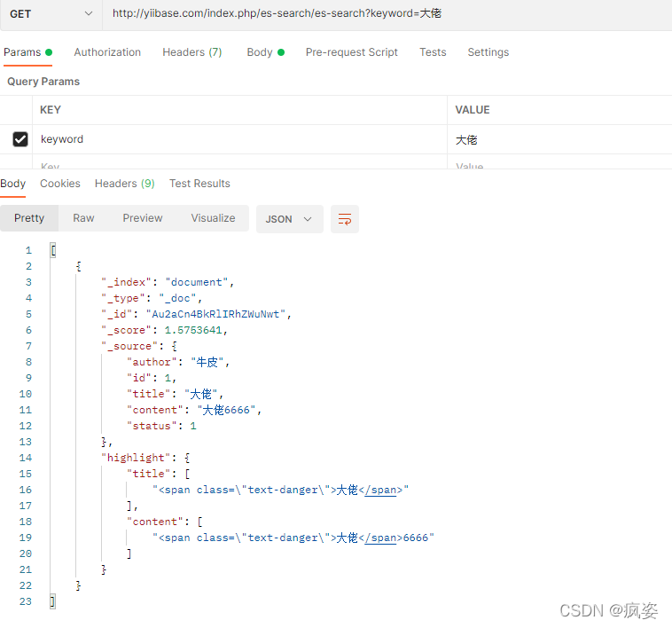672x628 pixels.
Task: Switch to Raw response view
Action: [x=83, y=218]
